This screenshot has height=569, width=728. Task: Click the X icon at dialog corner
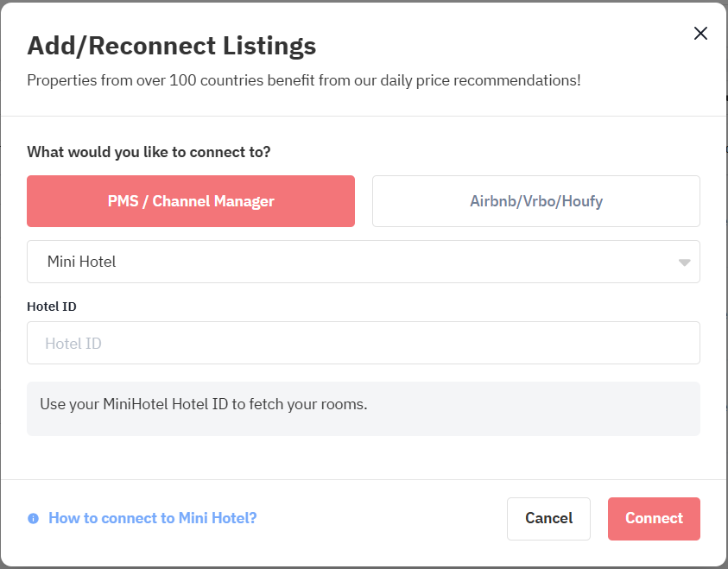[700, 34]
